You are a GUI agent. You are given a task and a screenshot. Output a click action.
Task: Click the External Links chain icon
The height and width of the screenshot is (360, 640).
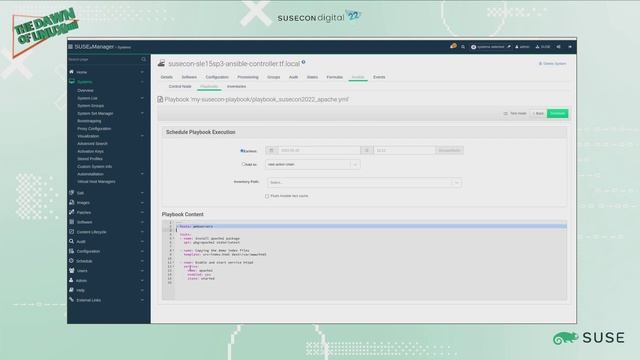(71, 300)
